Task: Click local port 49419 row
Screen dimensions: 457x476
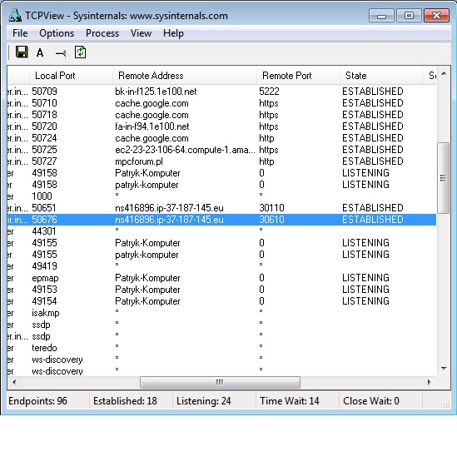Action: [x=221, y=266]
